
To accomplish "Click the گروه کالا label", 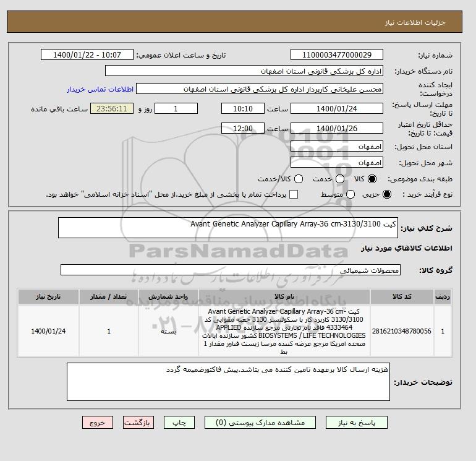I will [x=436, y=270].
